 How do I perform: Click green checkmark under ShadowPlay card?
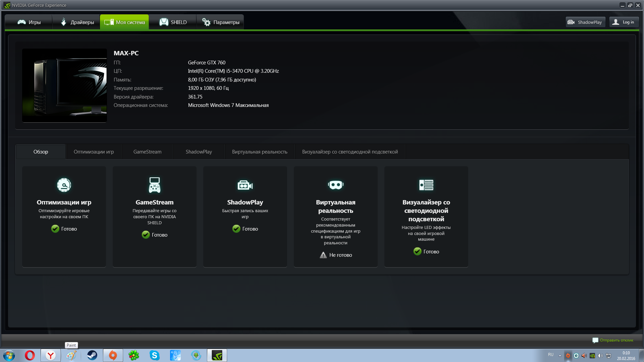click(x=236, y=229)
